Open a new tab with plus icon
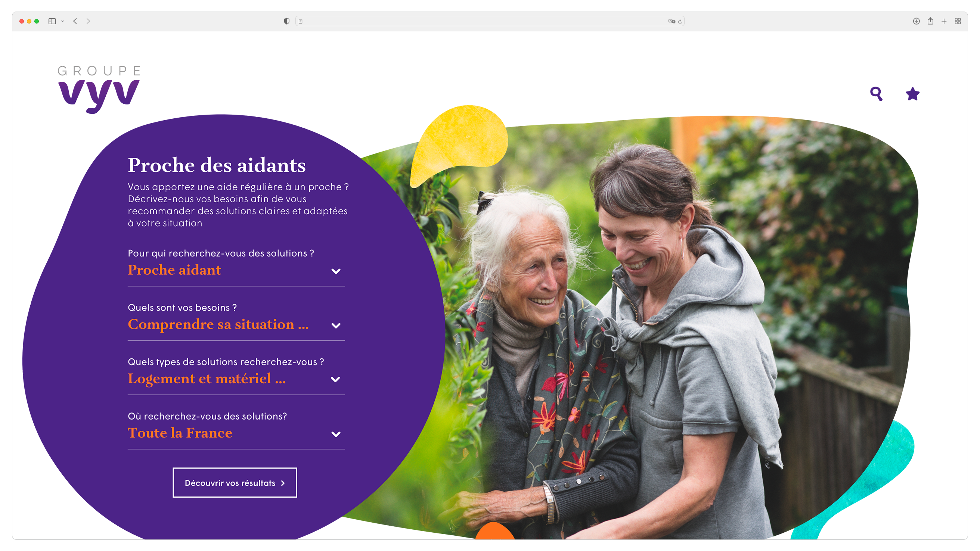Image resolution: width=980 pixels, height=551 pixels. 944,21
